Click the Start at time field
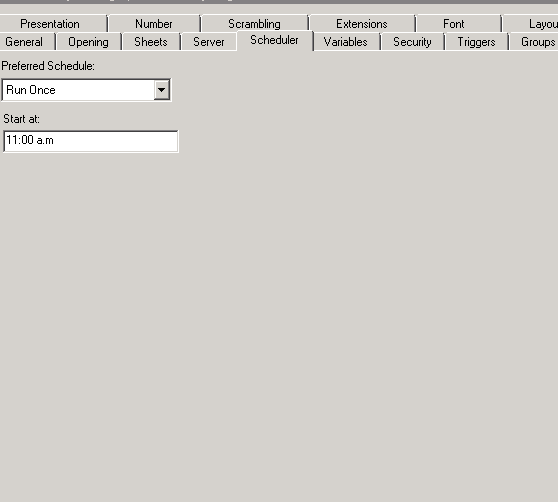Image resolution: width=558 pixels, height=502 pixels. [91, 141]
